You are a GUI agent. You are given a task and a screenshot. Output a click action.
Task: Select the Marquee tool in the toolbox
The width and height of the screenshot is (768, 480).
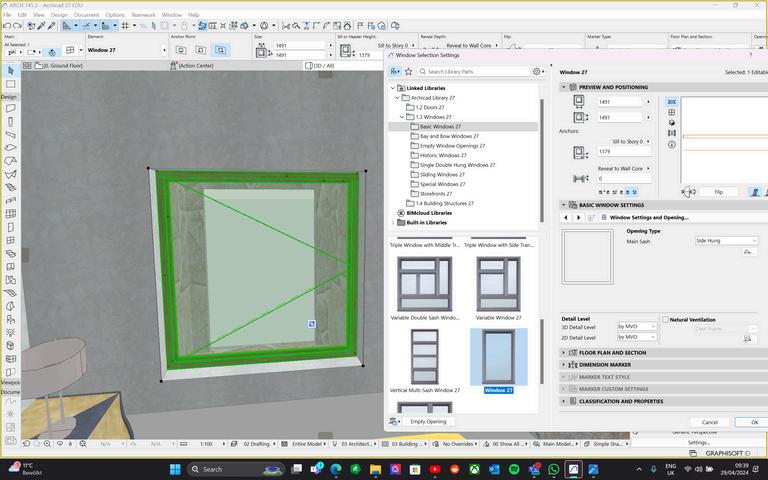[x=11, y=84]
